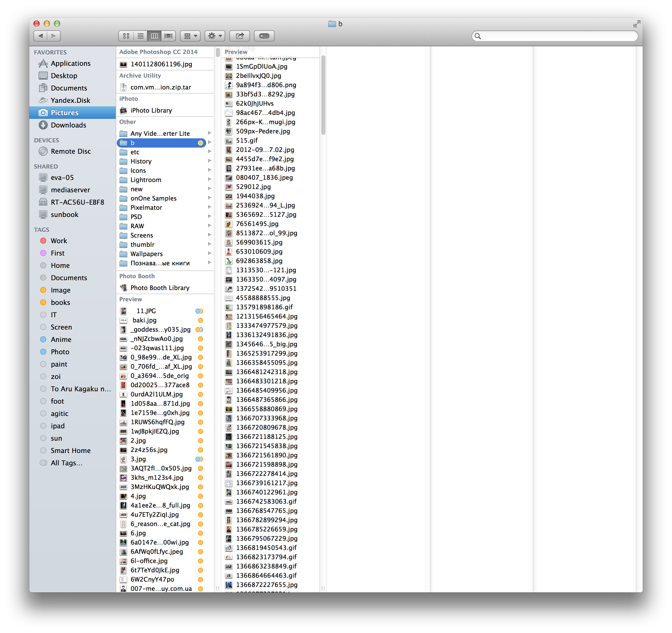The height and width of the screenshot is (633, 672).
Task: Click in the search field
Action: 558,36
